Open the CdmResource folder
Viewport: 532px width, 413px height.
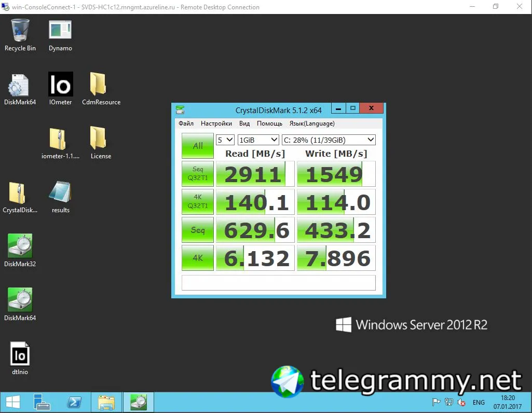[101, 89]
